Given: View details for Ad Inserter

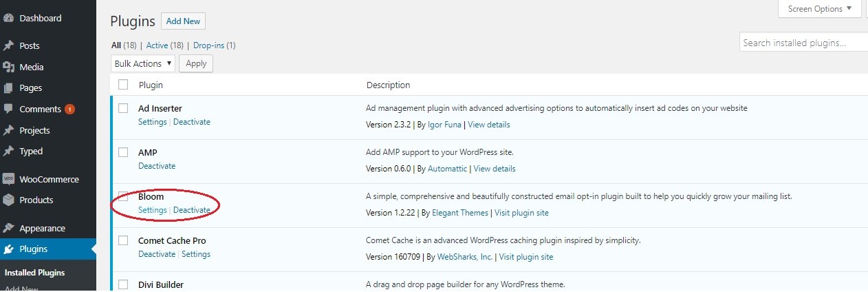Looking at the screenshot, I should coord(490,125).
